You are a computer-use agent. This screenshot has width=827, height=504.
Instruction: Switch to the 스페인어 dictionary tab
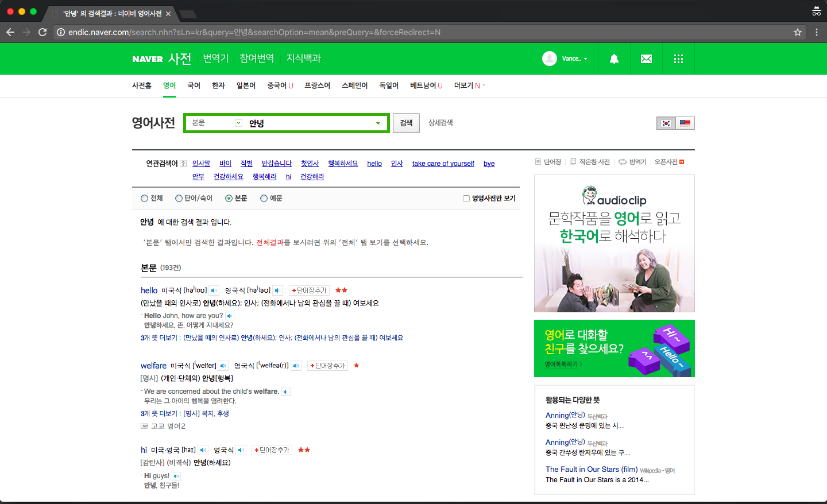[x=354, y=86]
